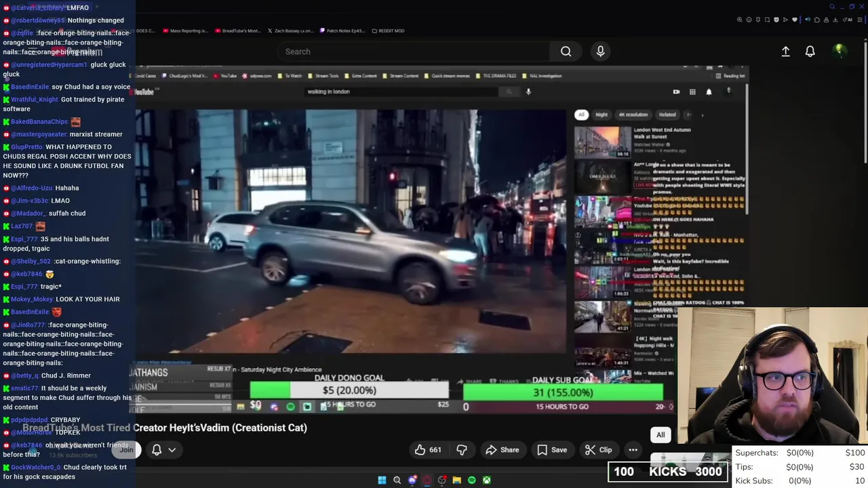868x488 pixels.
Task: Click chat username Wrathful_Knight
Action: click(x=34, y=100)
